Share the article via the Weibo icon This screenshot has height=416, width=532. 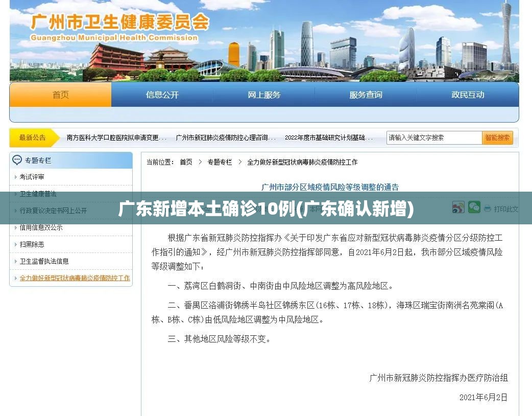(458, 207)
